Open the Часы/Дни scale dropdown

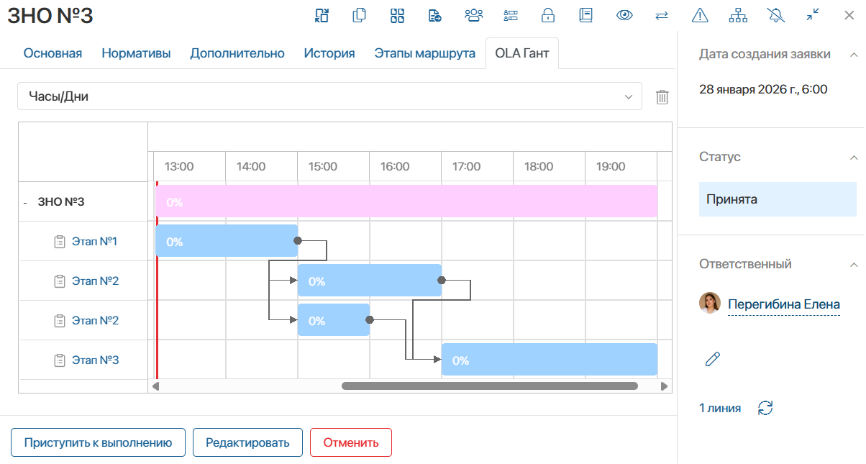[329, 97]
